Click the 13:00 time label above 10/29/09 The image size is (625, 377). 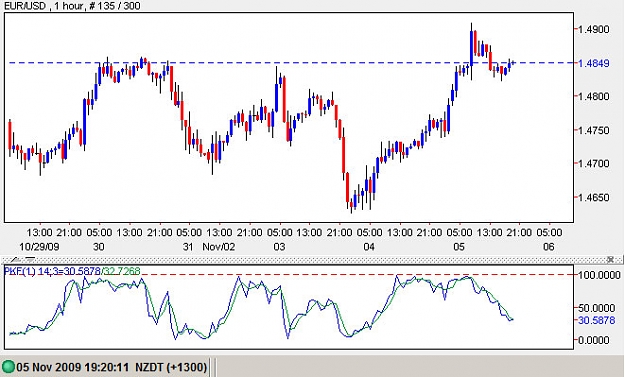click(39, 232)
